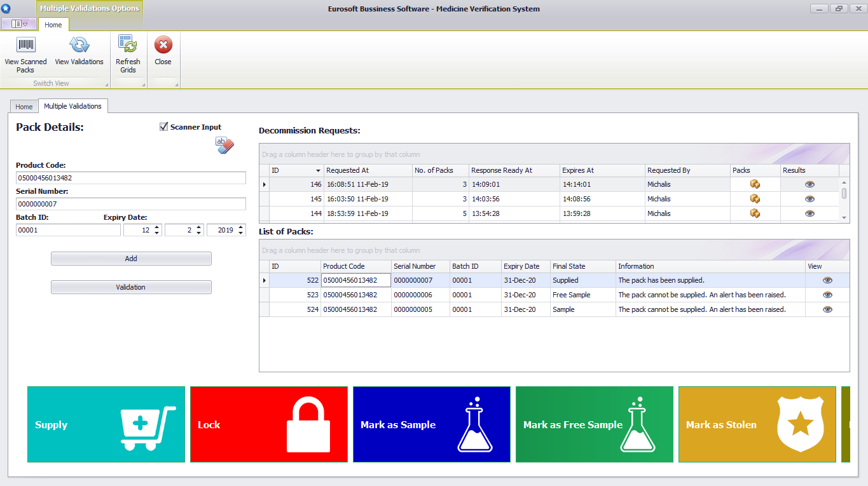Click the View eye icon for pack 523
Screen dimensions: 868x486
point(827,294)
